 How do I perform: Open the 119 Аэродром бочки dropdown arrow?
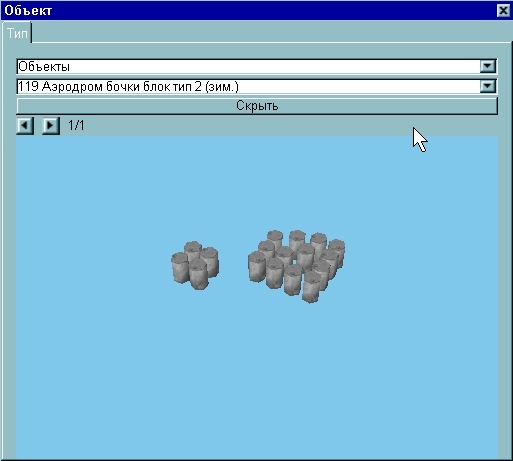click(x=488, y=86)
